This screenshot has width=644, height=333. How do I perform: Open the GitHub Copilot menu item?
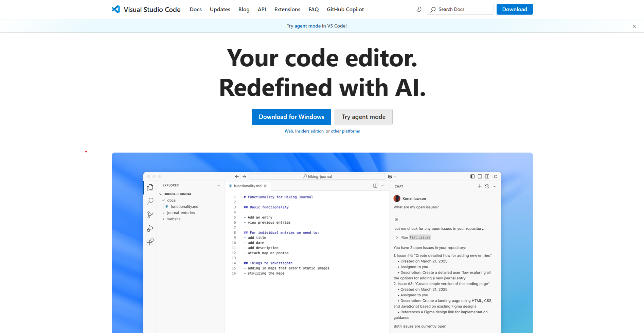(x=345, y=9)
